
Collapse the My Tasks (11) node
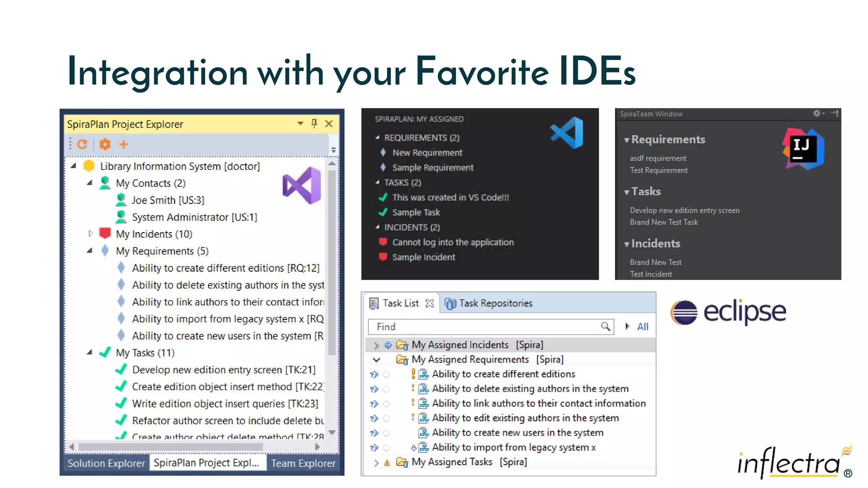click(89, 352)
